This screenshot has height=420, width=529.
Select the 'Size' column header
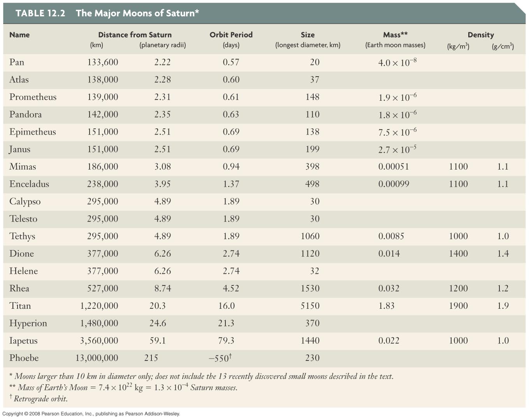308,35
